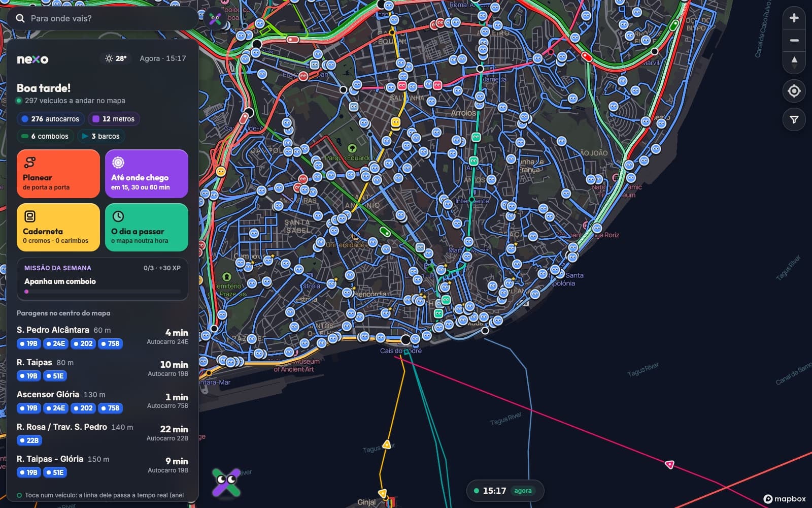812x508 pixels.
Task: Click the 15:17 agora time pill
Action: pos(505,491)
